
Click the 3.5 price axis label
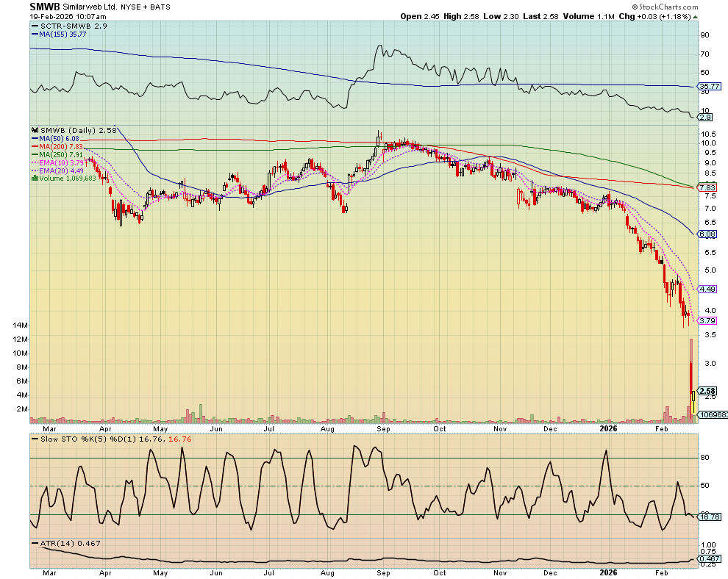tap(710, 334)
